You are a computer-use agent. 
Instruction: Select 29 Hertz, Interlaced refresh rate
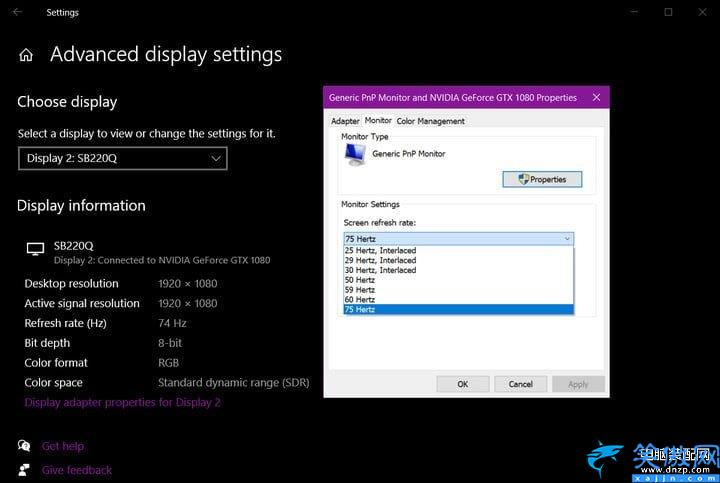click(x=458, y=260)
